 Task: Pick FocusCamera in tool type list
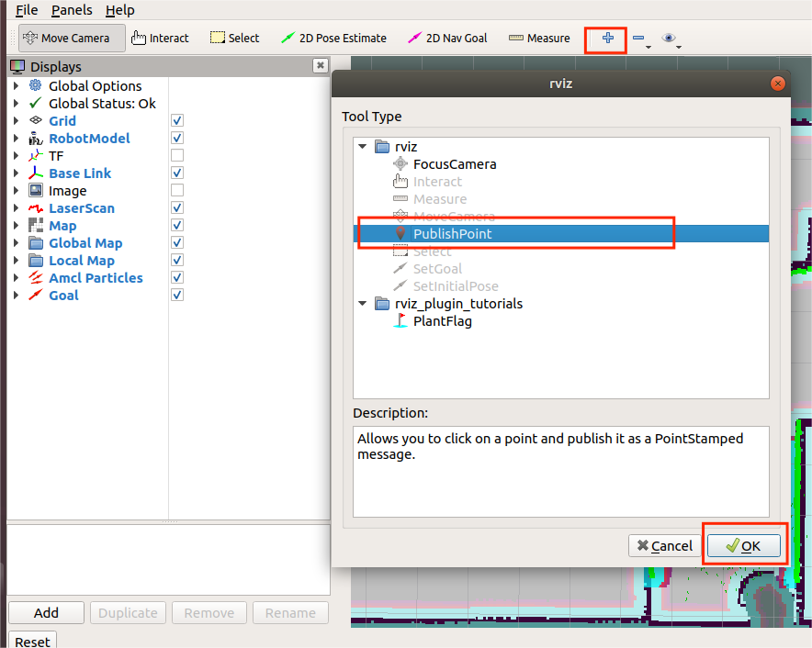(x=454, y=164)
